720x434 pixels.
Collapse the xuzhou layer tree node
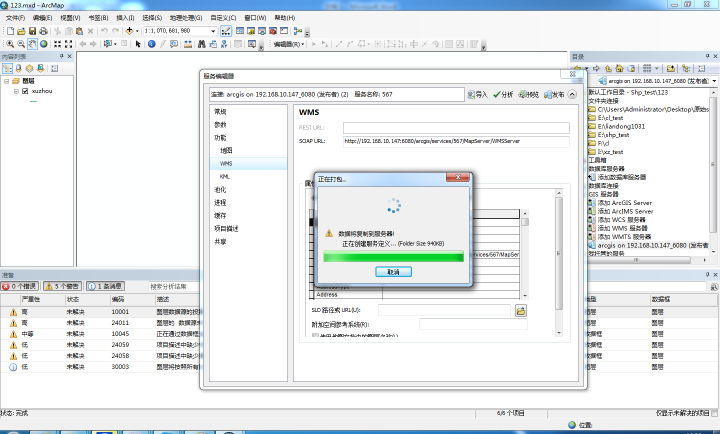pyautogui.click(x=16, y=91)
